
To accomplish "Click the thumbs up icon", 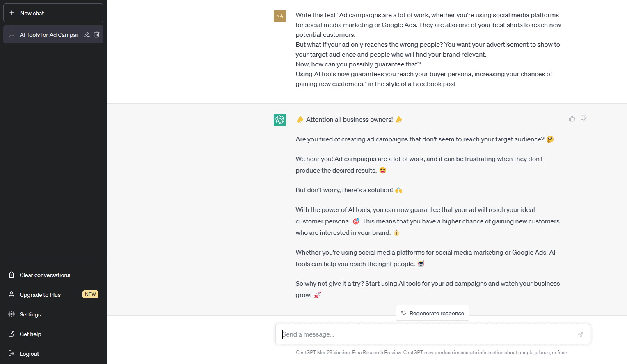I will [572, 118].
